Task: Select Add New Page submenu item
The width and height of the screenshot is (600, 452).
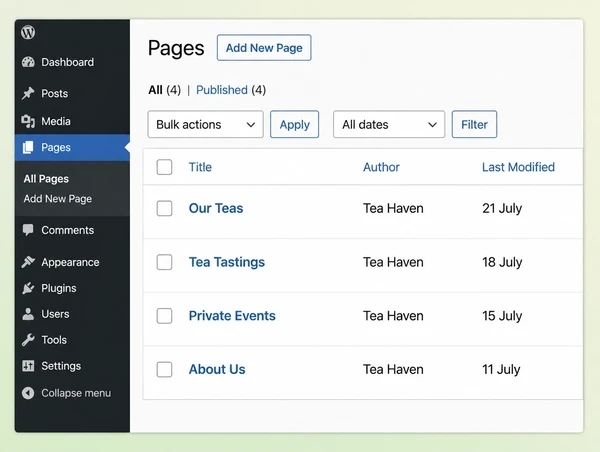Action: 57,199
